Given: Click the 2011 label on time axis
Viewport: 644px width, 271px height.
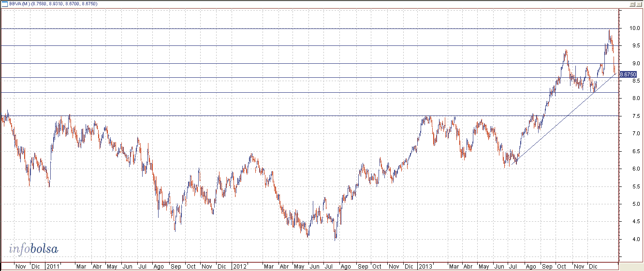Looking at the screenshot, I should point(52,266).
